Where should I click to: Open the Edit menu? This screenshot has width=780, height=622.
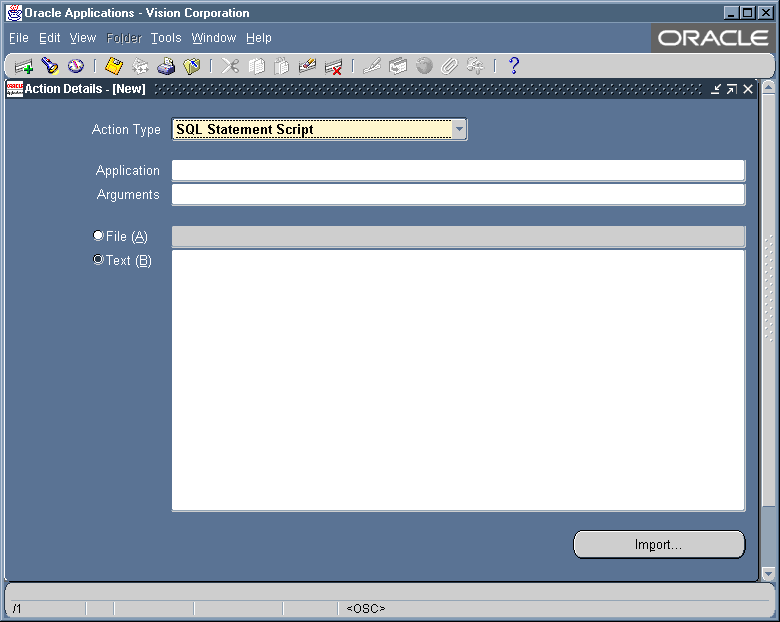coord(50,38)
